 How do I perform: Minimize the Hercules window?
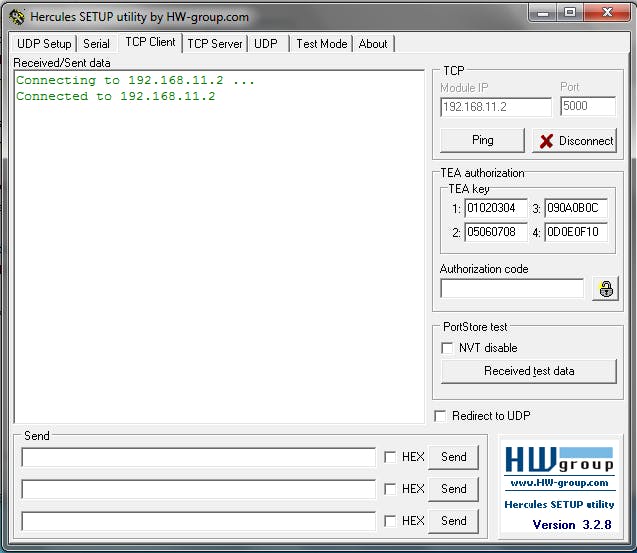coord(542,14)
